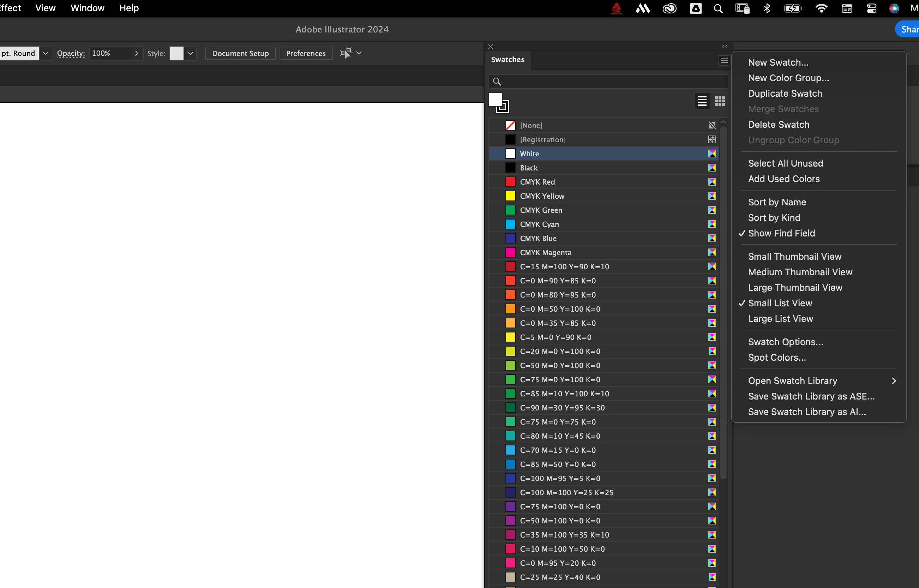Image resolution: width=919 pixels, height=588 pixels.
Task: Click the fill and stroke indicator in Swatches
Action: point(498,102)
